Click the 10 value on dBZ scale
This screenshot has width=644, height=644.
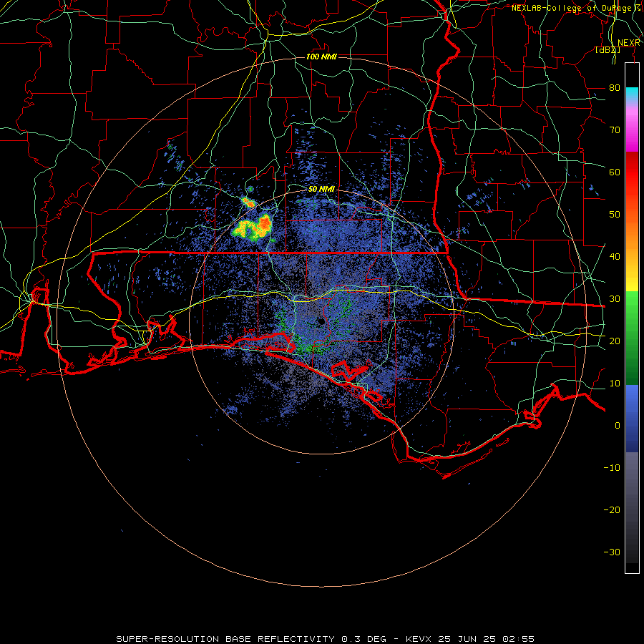click(x=615, y=384)
